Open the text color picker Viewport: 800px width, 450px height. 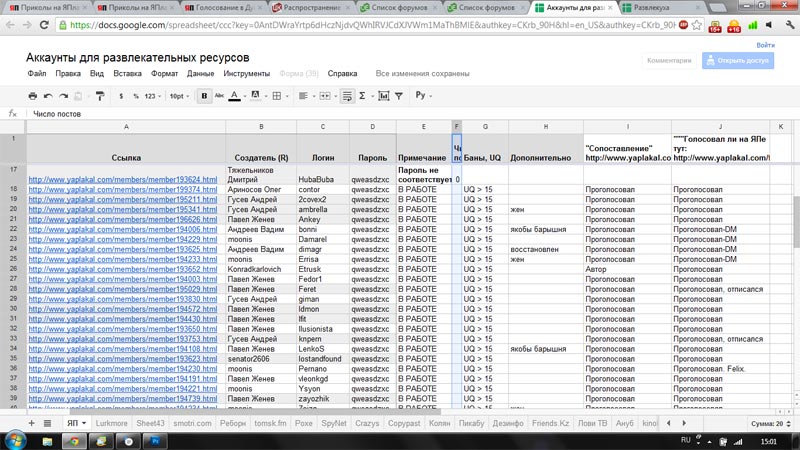tap(236, 96)
